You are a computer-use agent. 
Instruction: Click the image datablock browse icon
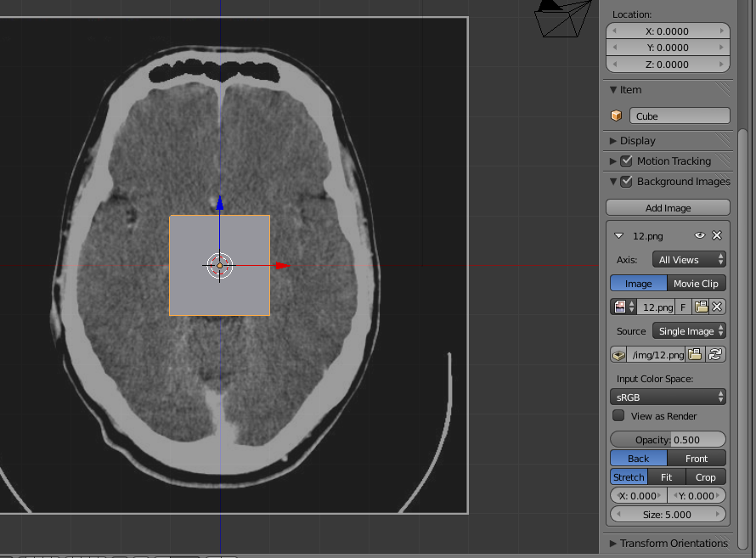point(623,307)
